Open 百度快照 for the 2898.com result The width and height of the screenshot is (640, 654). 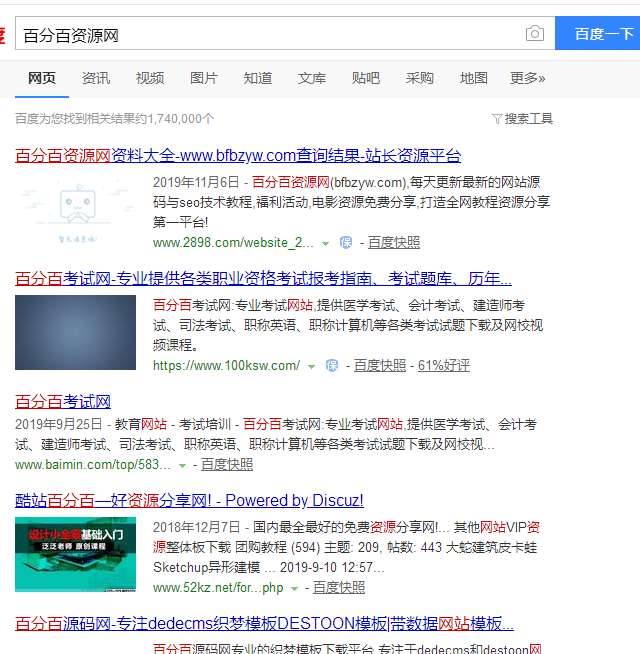click(394, 242)
